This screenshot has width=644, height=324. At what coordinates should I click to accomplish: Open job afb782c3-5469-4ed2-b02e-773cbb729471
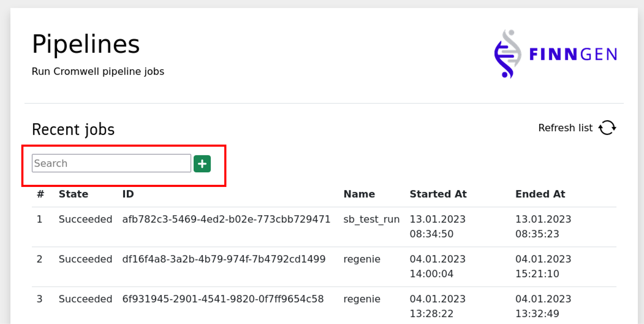[x=226, y=219]
